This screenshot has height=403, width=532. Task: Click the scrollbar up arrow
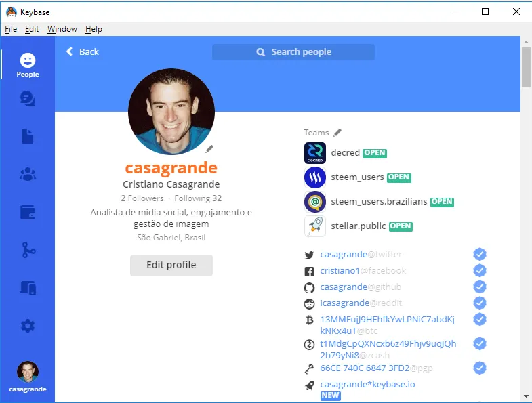click(526, 42)
